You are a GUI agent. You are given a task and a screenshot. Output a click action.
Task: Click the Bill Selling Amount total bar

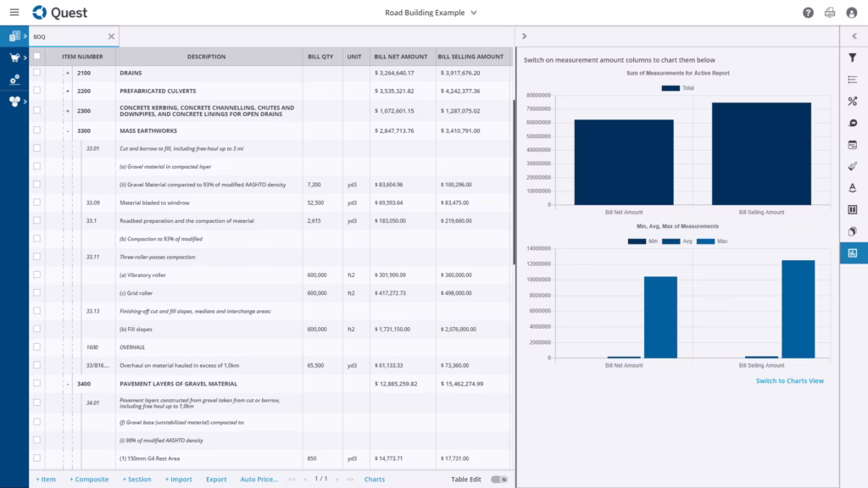pos(761,154)
